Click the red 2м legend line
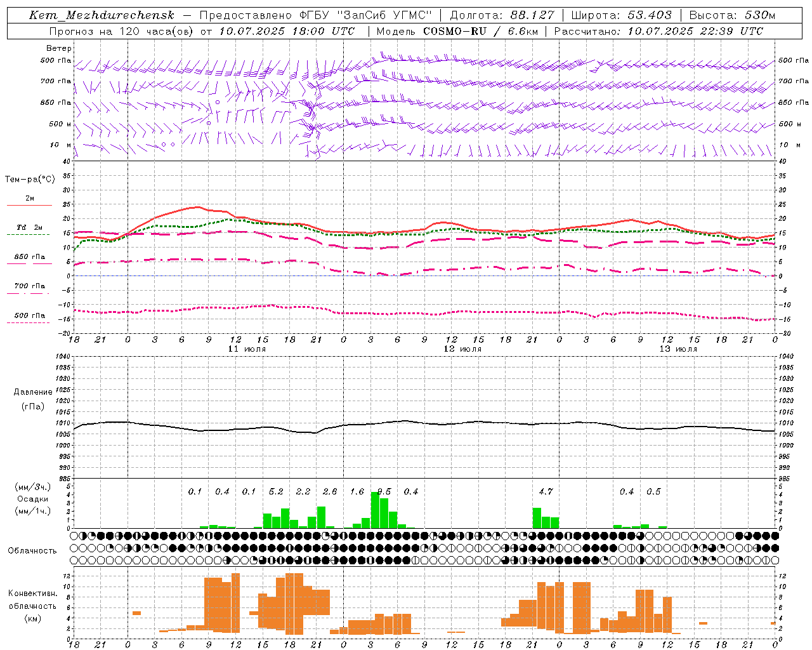812x650 pixels. [29, 205]
